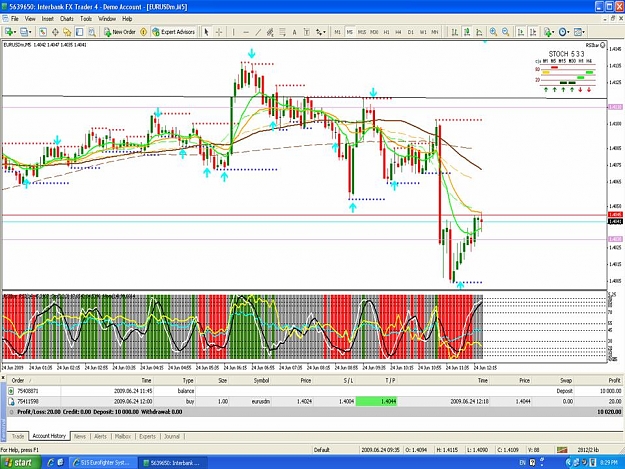Switch chart to M30 timeframe
The image size is (625, 469).
(x=374, y=32)
